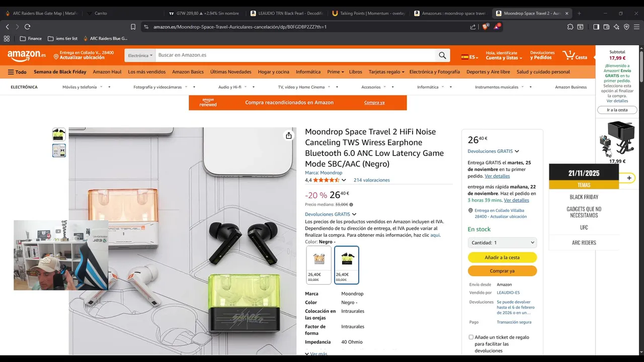
Task: Check the gift receipt ticket de regalo checkbox
Action: pyautogui.click(x=471, y=337)
